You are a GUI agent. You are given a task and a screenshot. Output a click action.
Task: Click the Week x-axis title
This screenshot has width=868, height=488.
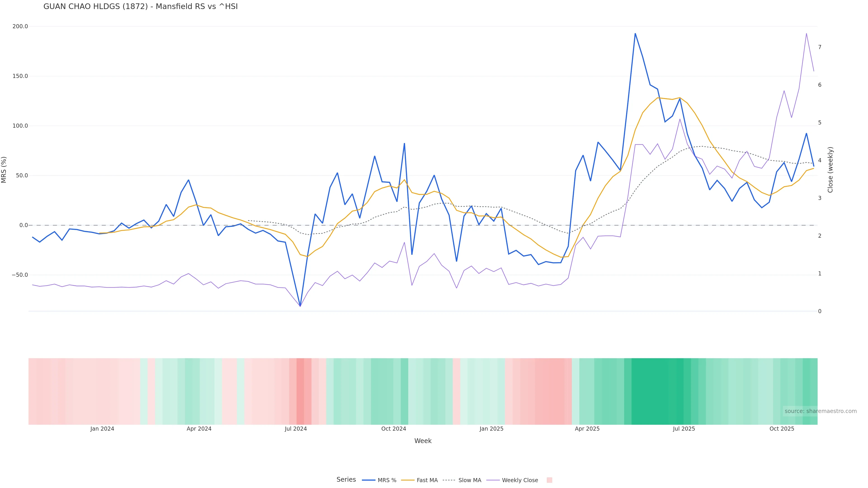tap(423, 441)
